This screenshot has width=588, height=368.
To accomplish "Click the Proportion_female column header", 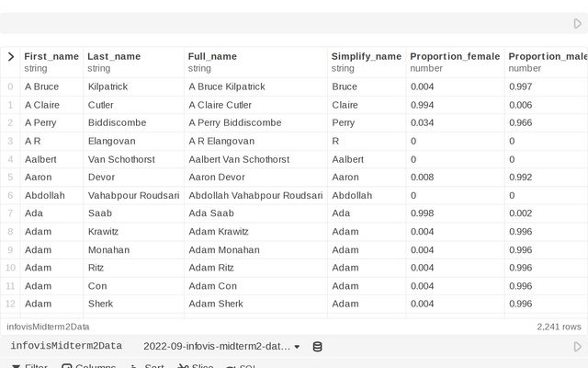I will click(x=454, y=56).
